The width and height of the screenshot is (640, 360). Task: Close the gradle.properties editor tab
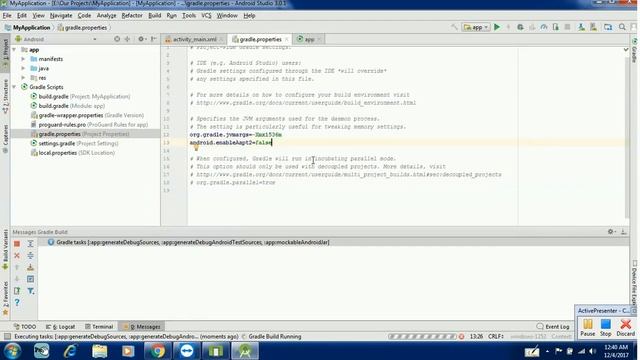pyautogui.click(x=287, y=39)
